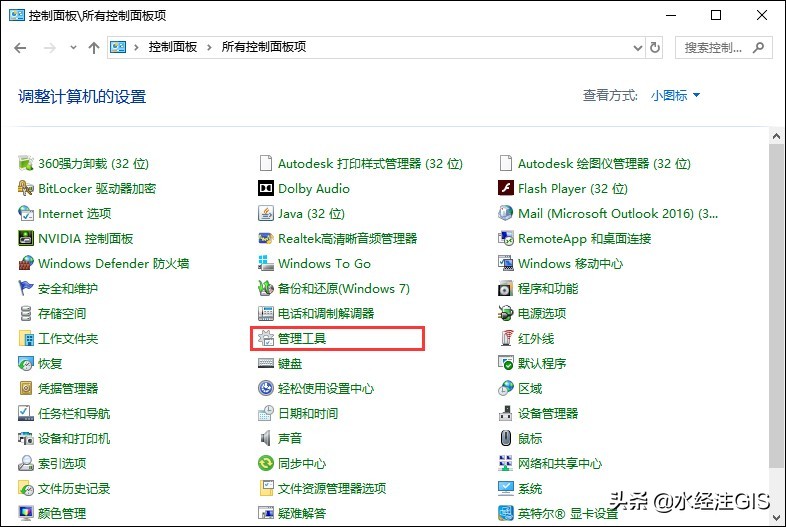Expand the address bar history dropdown
The image size is (786, 527).
638,48
